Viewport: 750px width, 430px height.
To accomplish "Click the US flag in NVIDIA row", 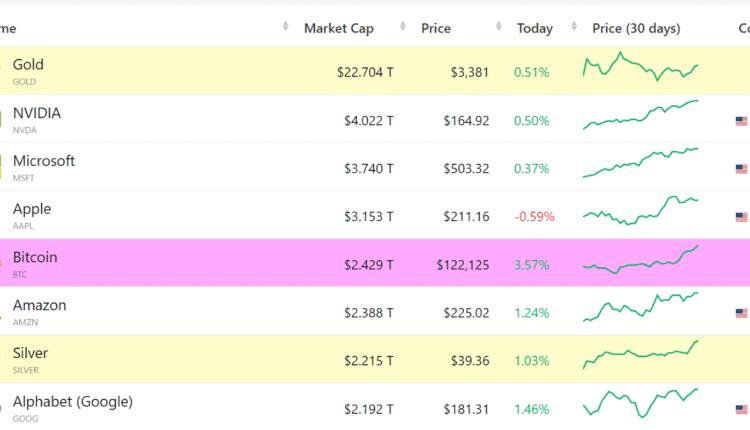I will tap(741, 121).
